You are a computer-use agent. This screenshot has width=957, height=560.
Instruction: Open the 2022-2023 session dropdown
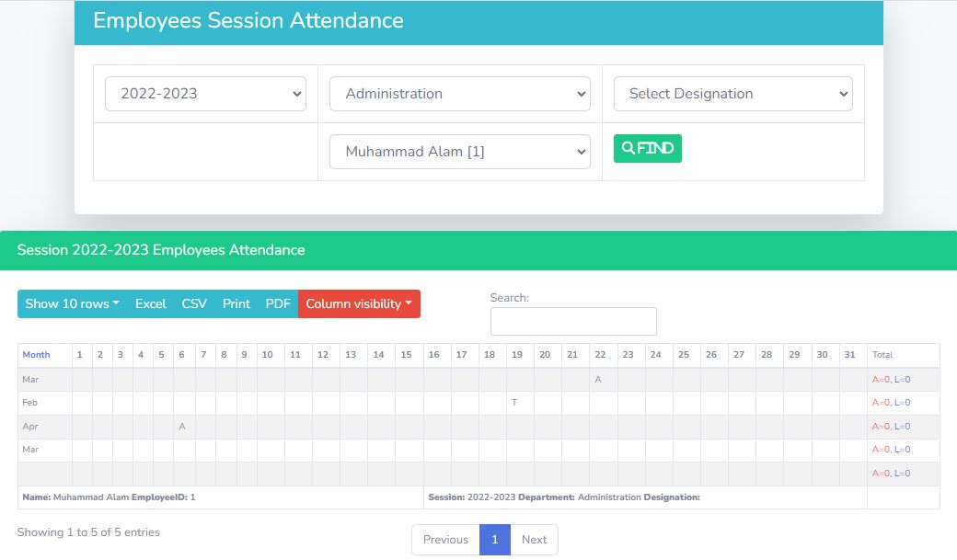[205, 94]
